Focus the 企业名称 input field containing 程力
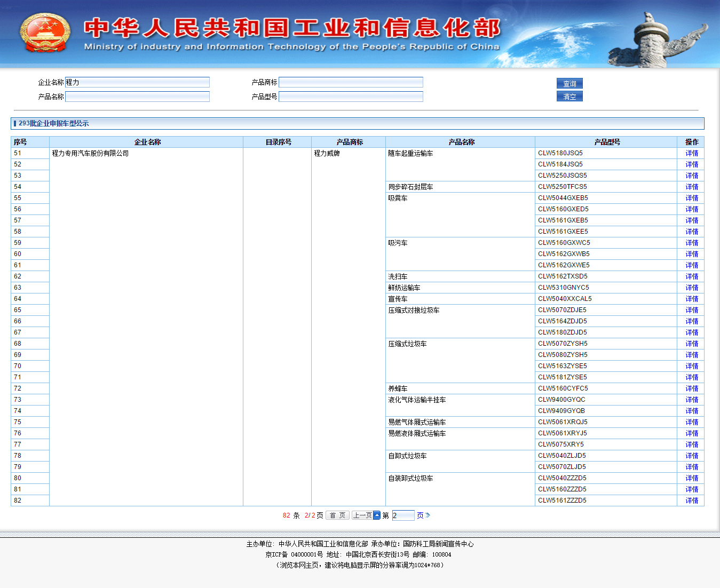The width and height of the screenshot is (720, 588). 137,82
